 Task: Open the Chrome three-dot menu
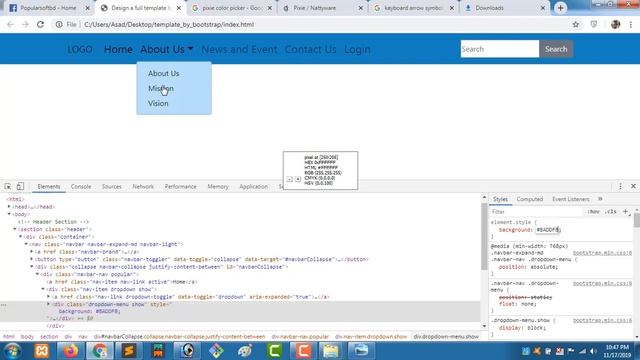[631, 24]
